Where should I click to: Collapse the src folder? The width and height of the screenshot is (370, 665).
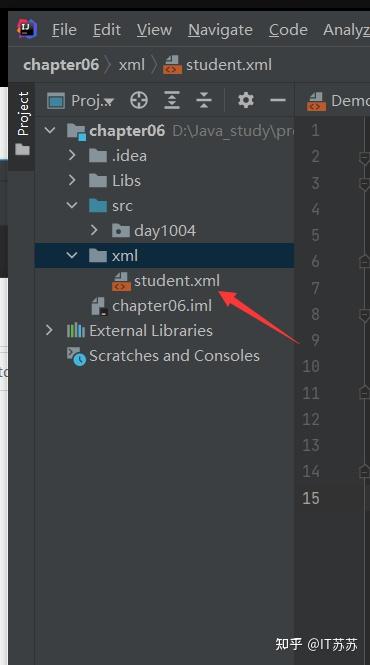point(72,205)
